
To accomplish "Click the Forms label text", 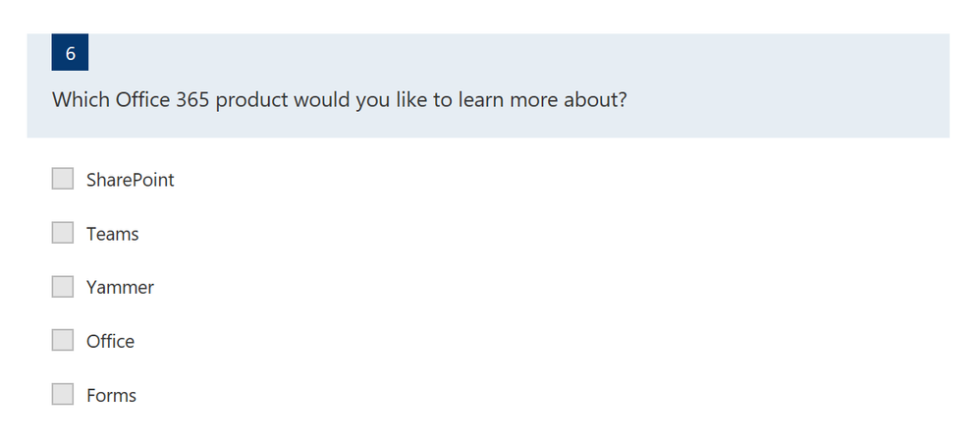I will [x=111, y=395].
